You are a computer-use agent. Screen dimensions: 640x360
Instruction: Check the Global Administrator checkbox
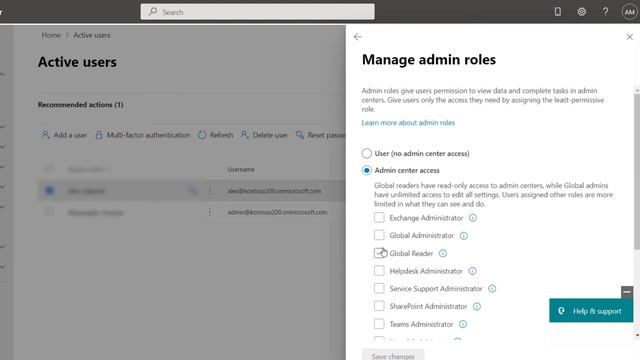pyautogui.click(x=379, y=235)
